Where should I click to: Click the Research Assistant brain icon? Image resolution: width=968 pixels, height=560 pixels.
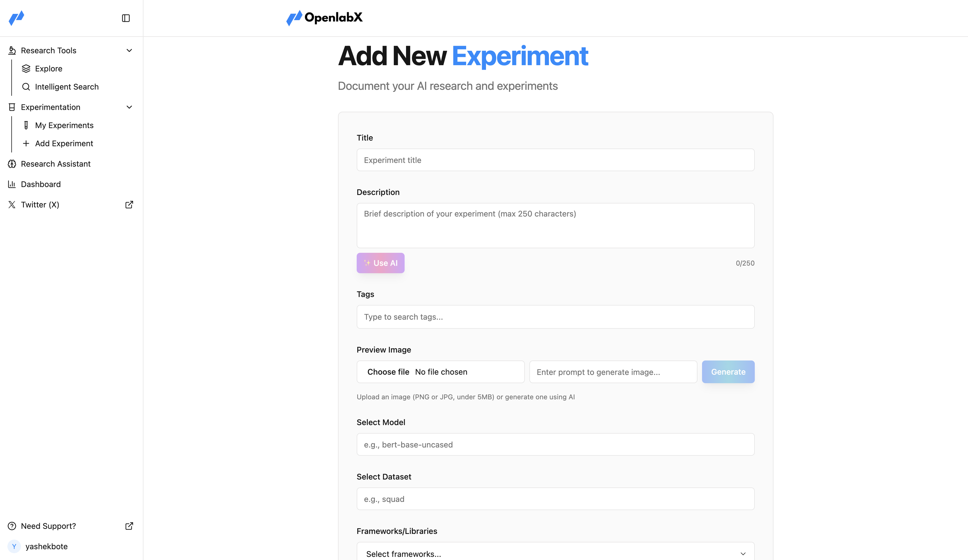click(x=12, y=164)
